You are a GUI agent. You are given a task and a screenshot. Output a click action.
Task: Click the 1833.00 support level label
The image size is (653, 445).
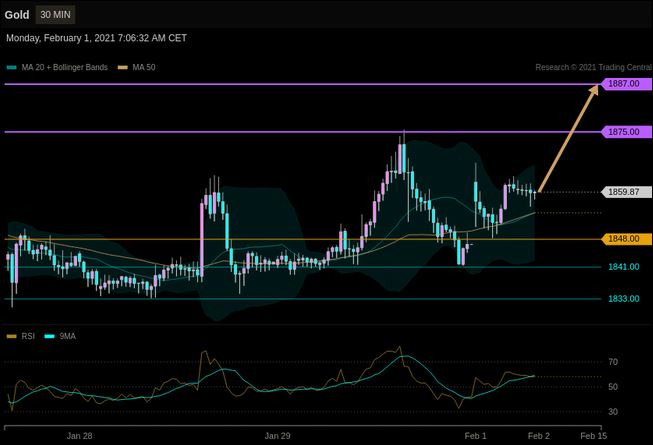(623, 298)
